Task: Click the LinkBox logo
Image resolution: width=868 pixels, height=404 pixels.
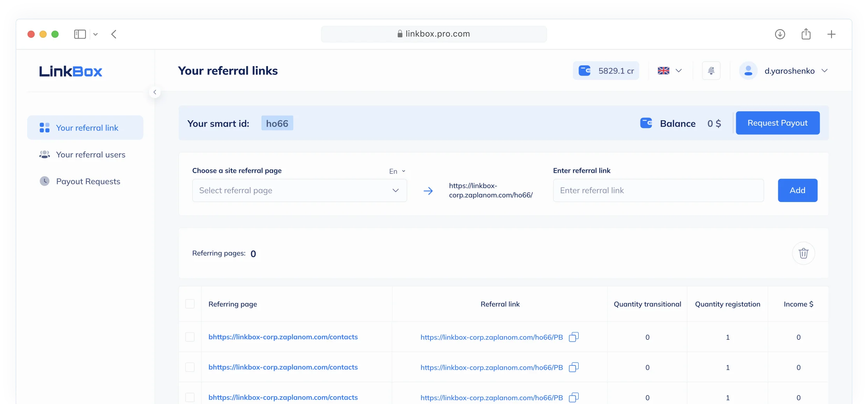Action: [71, 71]
